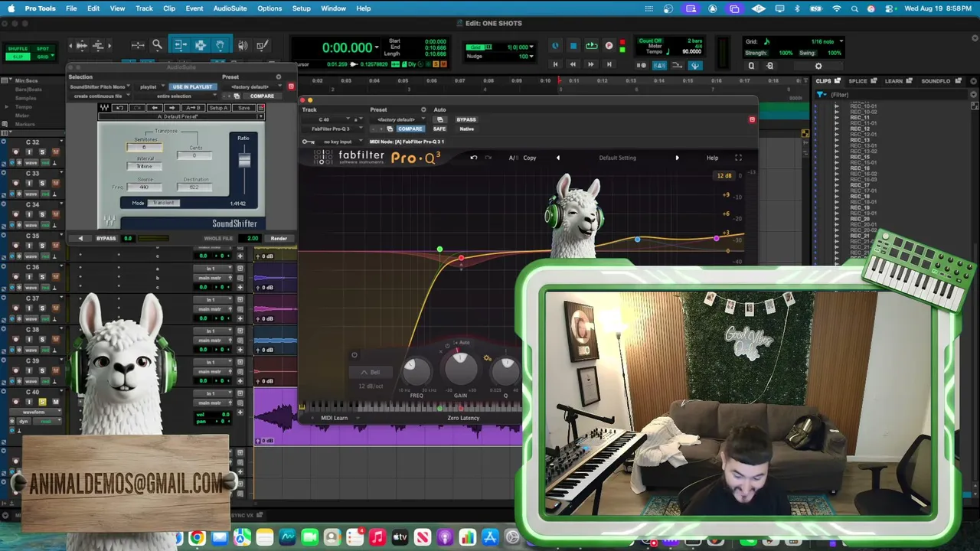
Task: Open the Track menu
Action: 144,8
